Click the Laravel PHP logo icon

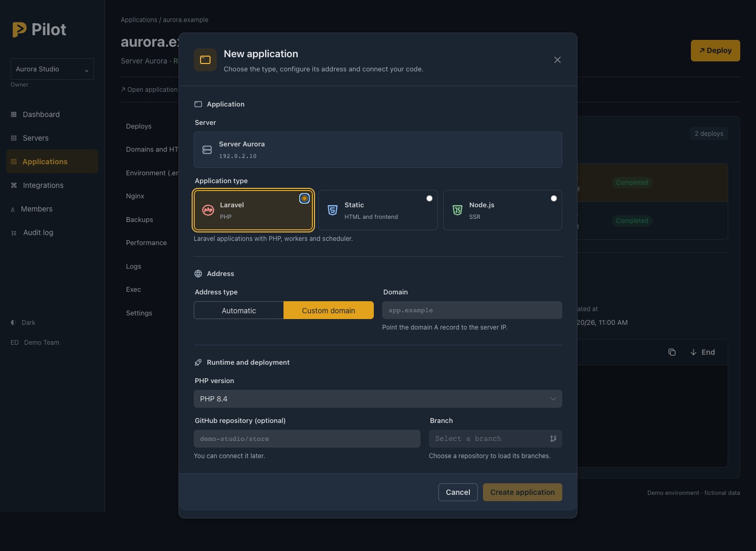click(x=208, y=210)
